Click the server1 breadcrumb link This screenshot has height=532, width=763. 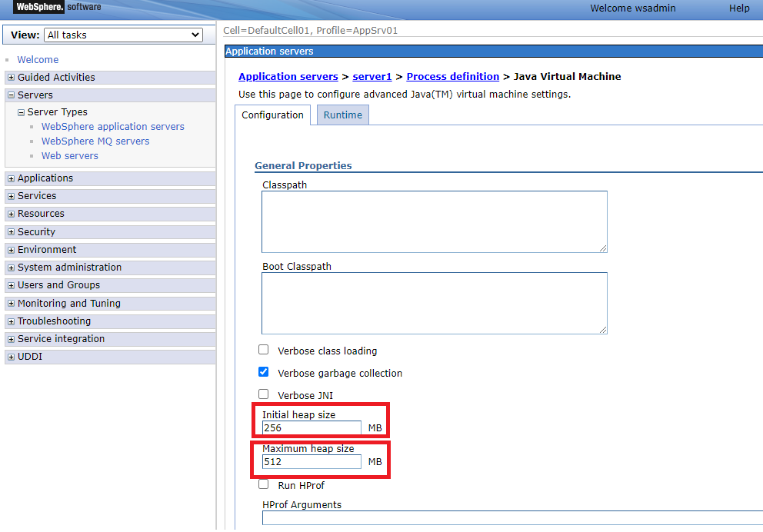click(372, 76)
